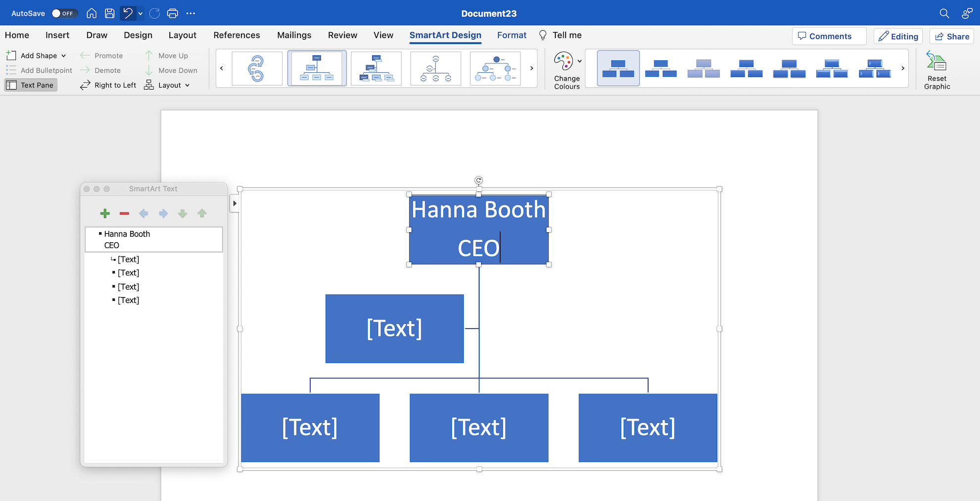Open the Home tab
This screenshot has width=980, height=501.
(17, 35)
